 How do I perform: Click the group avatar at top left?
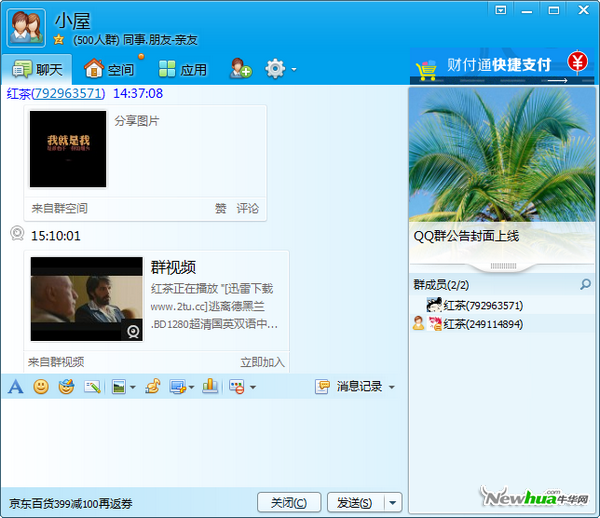(26, 28)
